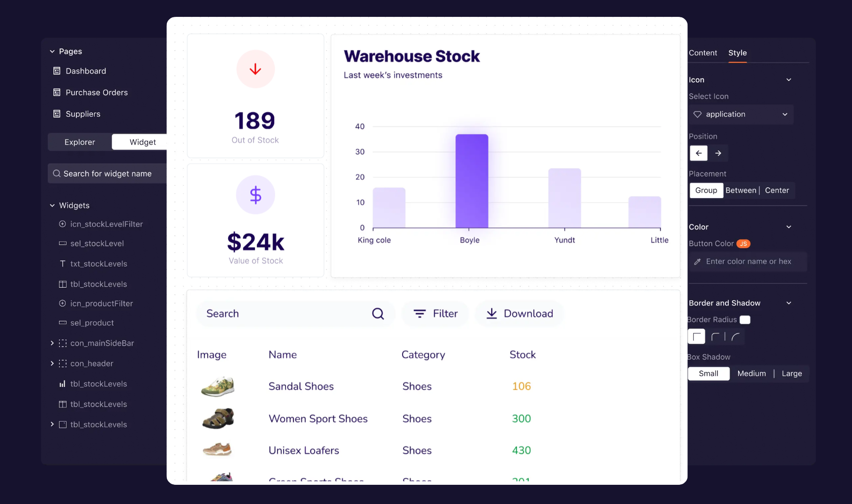Click the JS badge beside Button Color

(743, 244)
